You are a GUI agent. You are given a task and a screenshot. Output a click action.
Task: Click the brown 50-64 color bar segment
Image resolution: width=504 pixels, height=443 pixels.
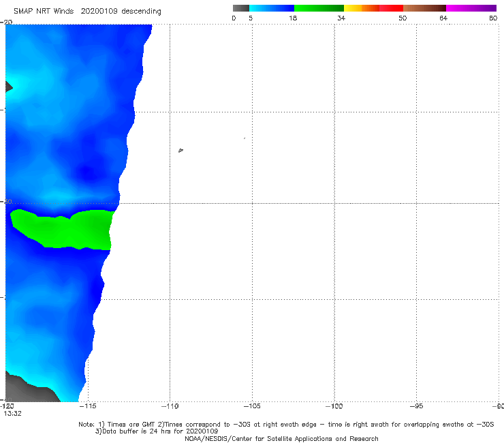pyautogui.click(x=424, y=8)
